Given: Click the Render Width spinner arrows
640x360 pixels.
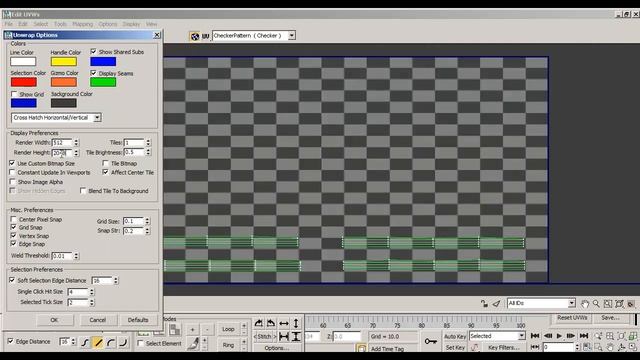Looking at the screenshot, I should click(76, 142).
